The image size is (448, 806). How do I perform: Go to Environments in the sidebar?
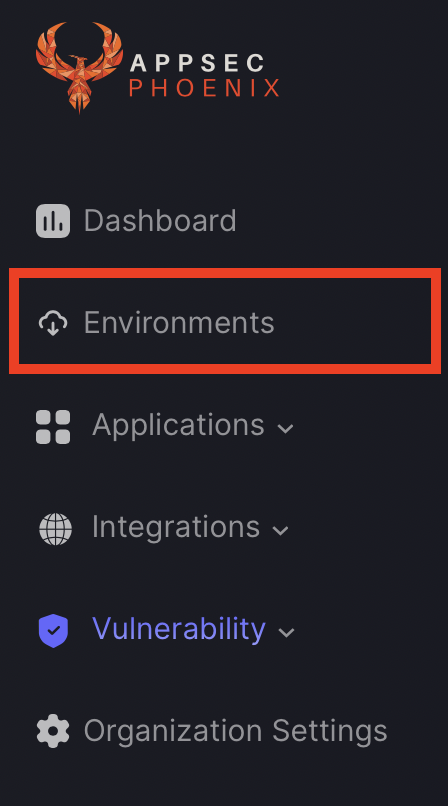click(x=179, y=323)
